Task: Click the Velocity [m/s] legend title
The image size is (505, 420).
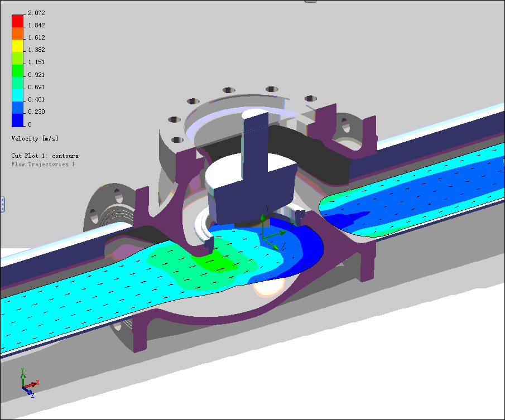Action: click(35, 138)
